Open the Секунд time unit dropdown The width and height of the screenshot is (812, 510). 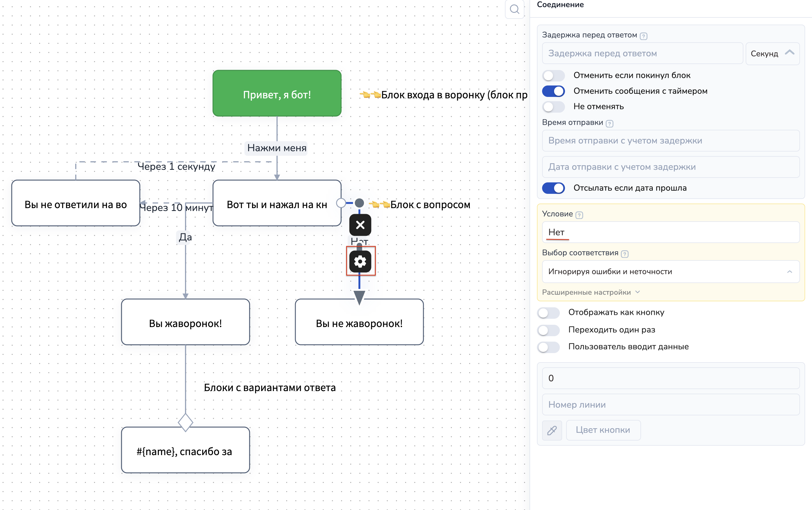pyautogui.click(x=772, y=53)
